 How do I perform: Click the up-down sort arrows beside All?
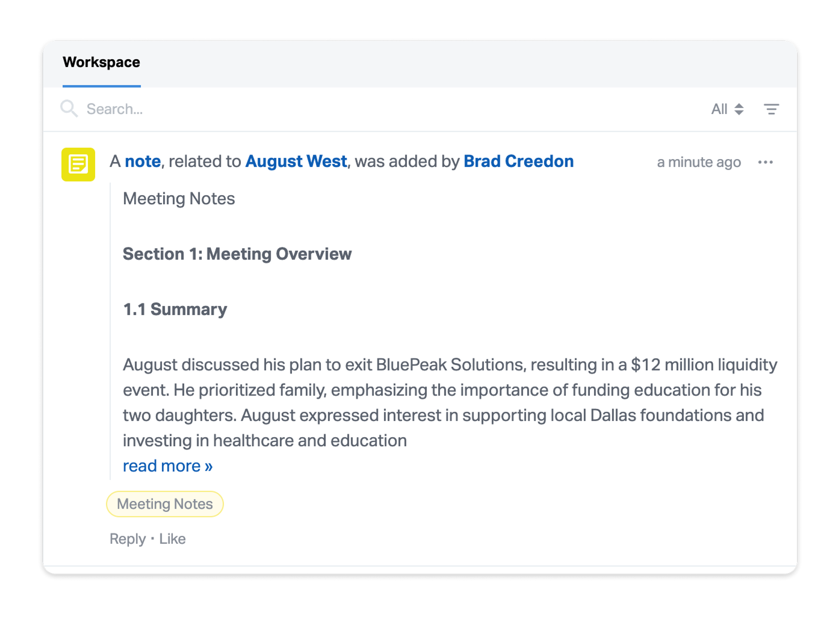click(x=739, y=109)
